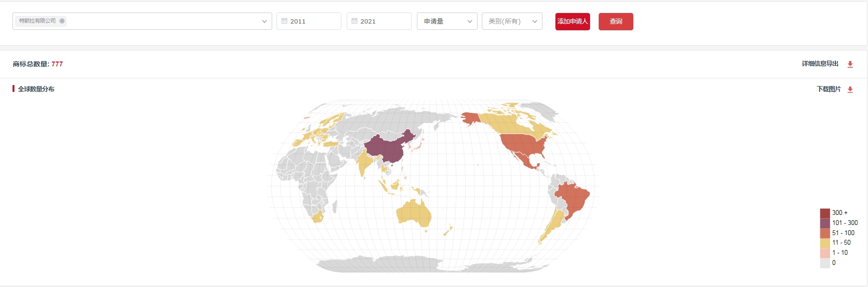Remove the 特斯拉有限公司 applicant tag

62,21
